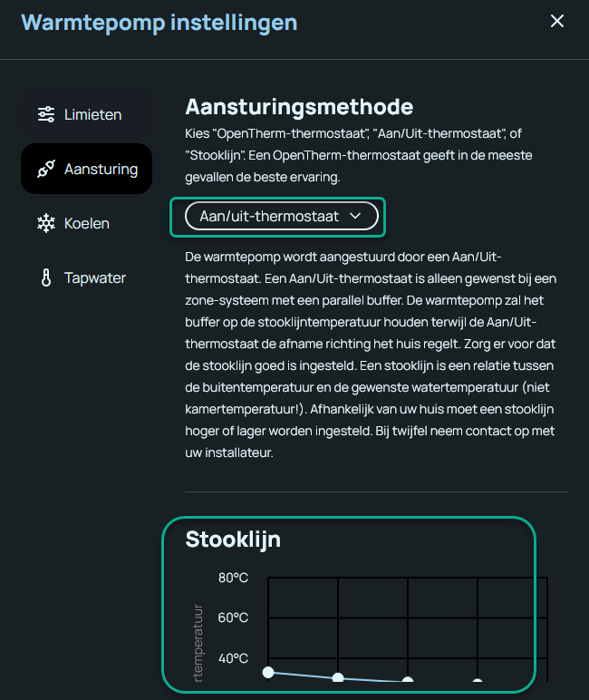Viewport: 589px width, 700px height.
Task: Click the Warmtepomp instellingen title
Action: (159, 22)
